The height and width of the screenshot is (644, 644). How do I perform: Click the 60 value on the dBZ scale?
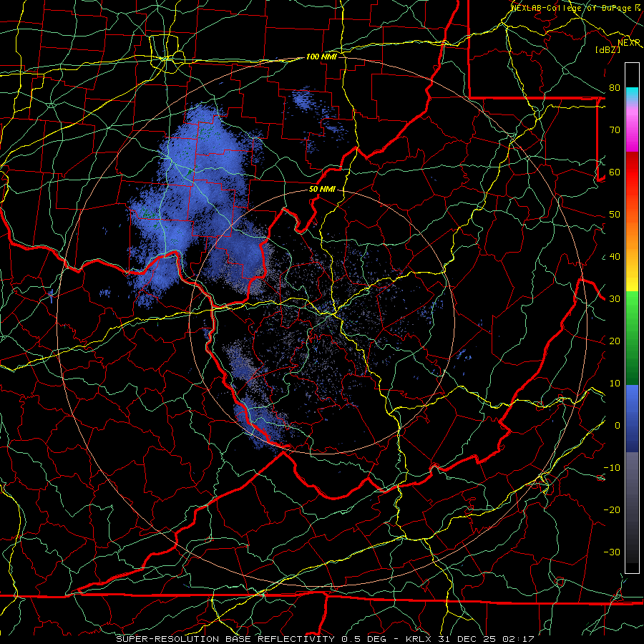615,172
